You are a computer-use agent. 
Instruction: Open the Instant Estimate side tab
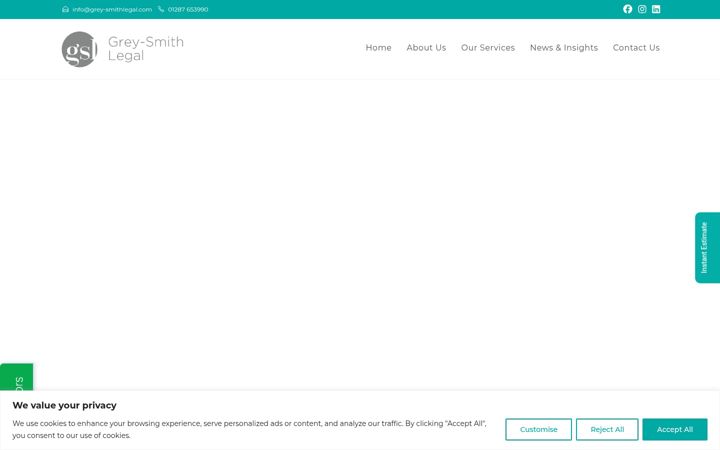tap(707, 248)
